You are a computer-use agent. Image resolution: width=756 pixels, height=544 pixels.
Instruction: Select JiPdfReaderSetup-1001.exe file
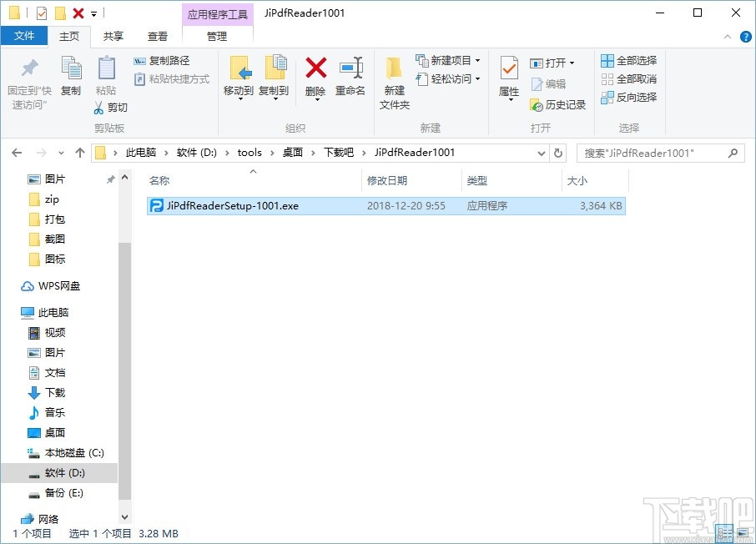click(386, 206)
